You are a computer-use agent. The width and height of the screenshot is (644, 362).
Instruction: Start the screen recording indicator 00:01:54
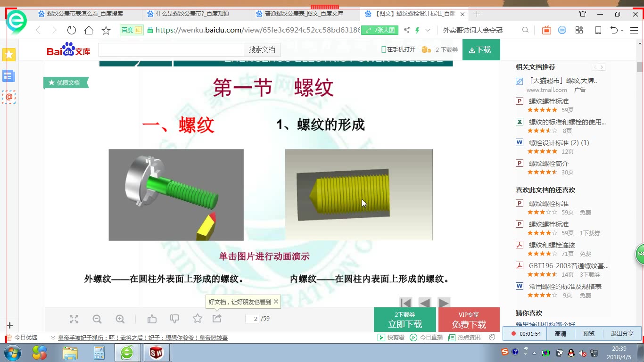coord(529,333)
